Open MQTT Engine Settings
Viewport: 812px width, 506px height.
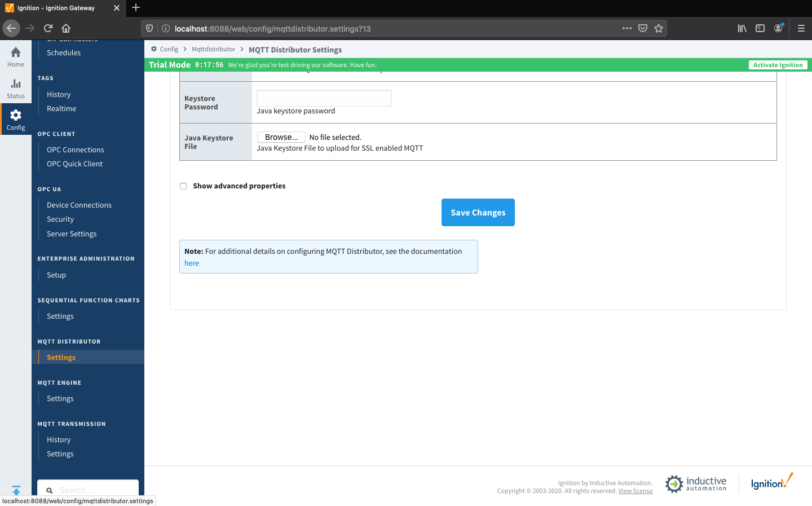click(60, 398)
